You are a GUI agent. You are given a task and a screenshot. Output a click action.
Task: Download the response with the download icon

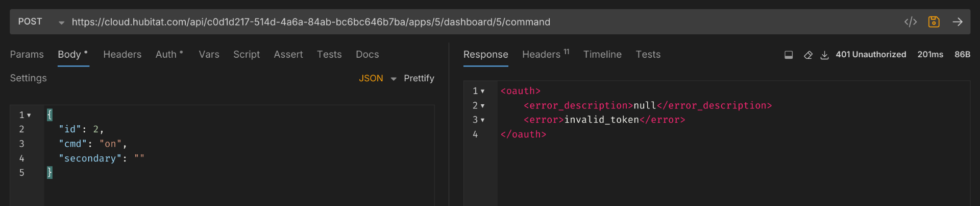(824, 55)
